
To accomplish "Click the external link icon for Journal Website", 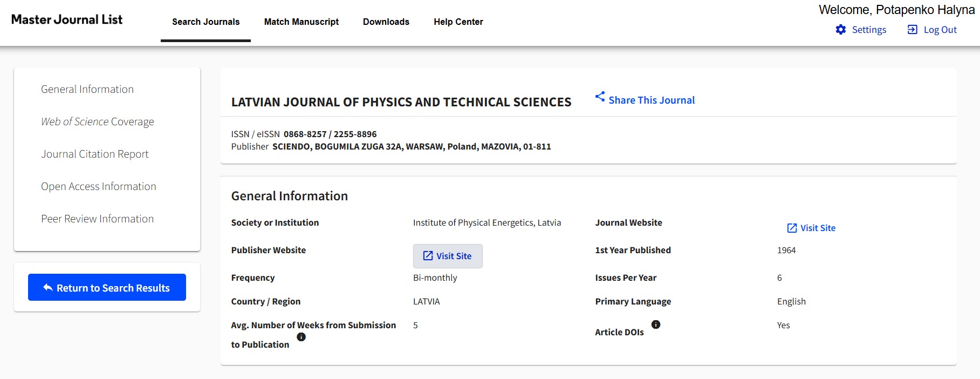I will (792, 228).
